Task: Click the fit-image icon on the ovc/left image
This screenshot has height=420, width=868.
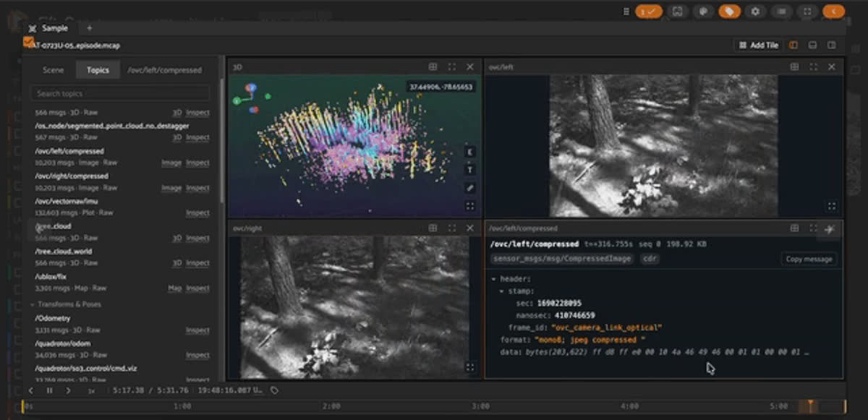Action: (832, 206)
